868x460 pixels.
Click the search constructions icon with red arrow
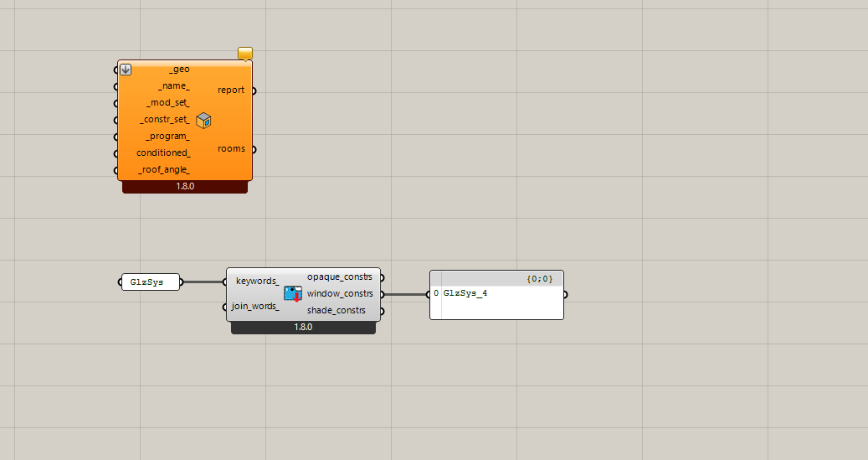pyautogui.click(x=293, y=294)
